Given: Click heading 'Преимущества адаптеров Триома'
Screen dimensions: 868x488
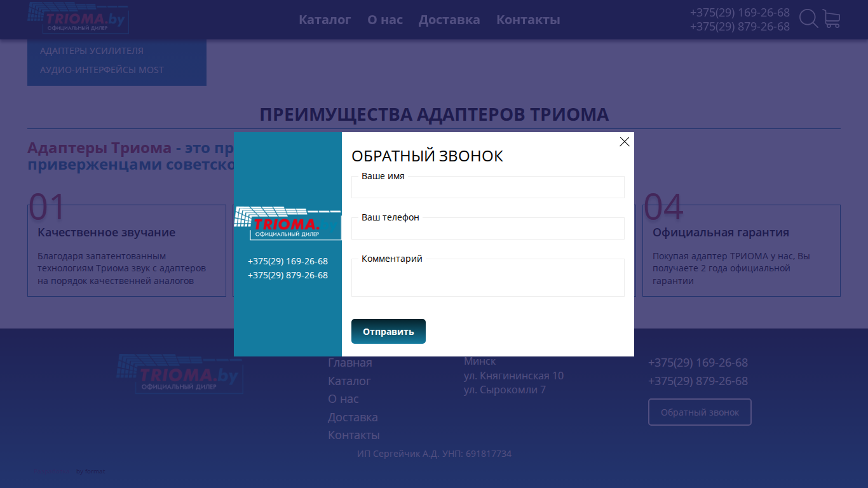Looking at the screenshot, I should tap(434, 115).
